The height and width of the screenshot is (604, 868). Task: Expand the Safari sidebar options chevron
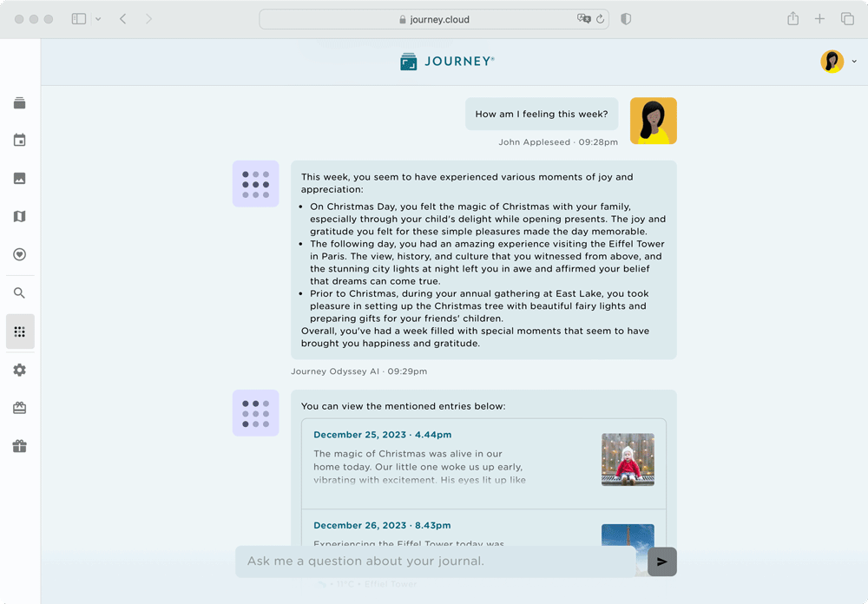(100, 17)
